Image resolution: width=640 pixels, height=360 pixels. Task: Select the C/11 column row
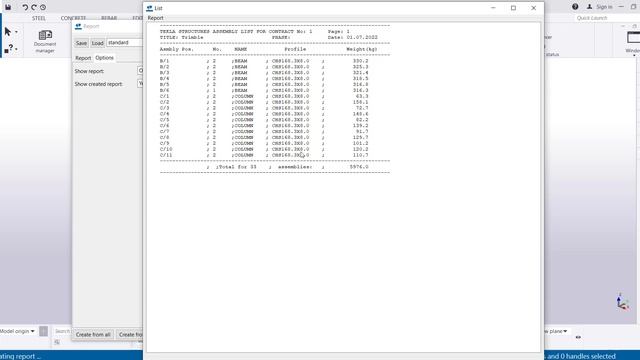coord(264,155)
